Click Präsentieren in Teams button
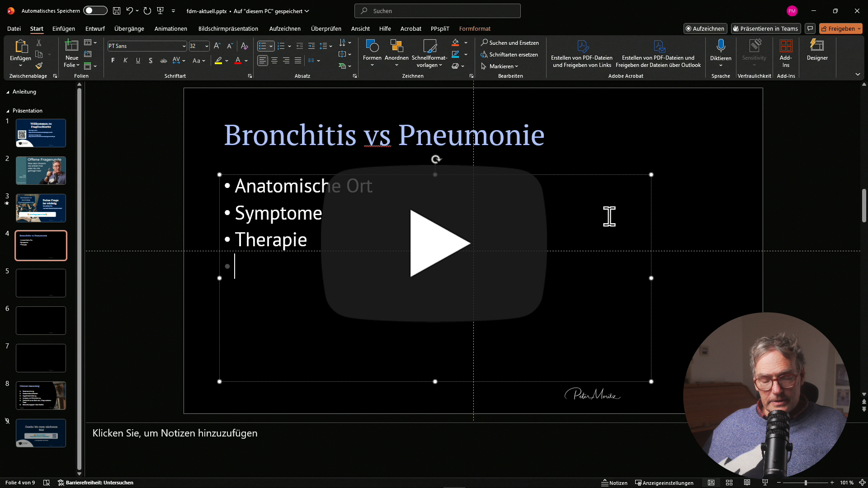 (x=765, y=28)
